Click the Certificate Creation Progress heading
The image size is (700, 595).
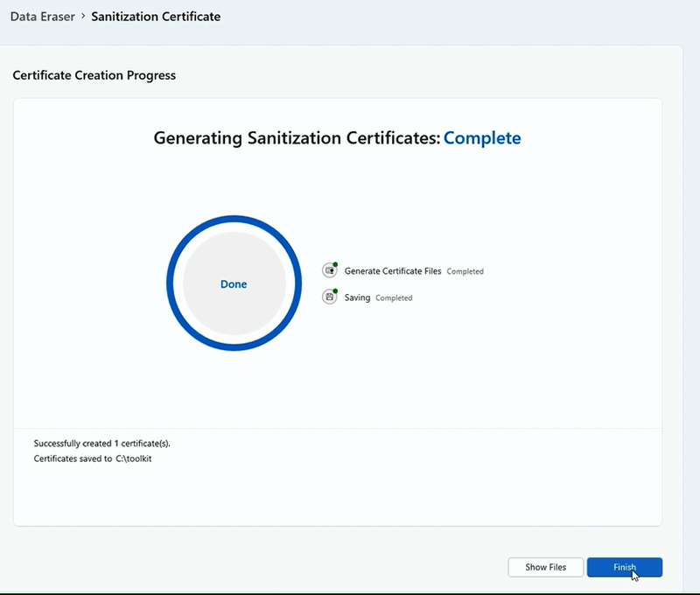(x=92, y=75)
